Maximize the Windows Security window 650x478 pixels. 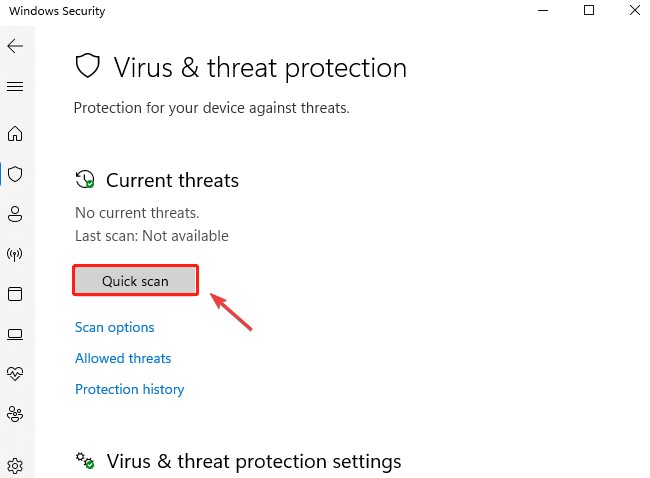tap(589, 10)
